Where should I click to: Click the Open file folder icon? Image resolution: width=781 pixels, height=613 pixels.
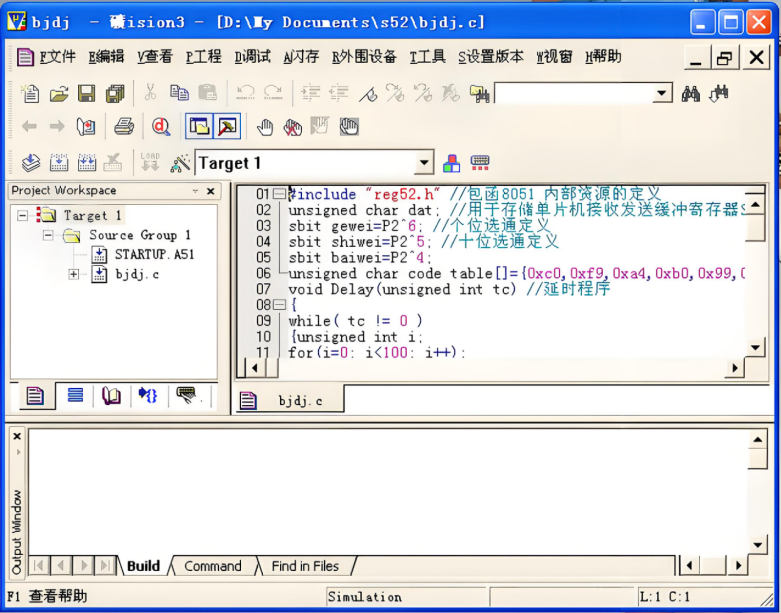pos(59,93)
